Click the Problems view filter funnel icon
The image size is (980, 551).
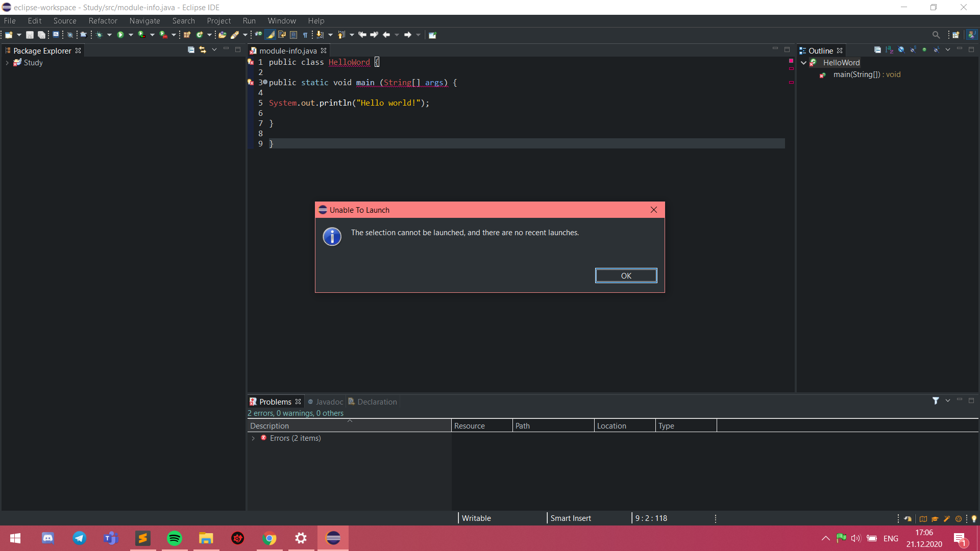[x=936, y=401]
